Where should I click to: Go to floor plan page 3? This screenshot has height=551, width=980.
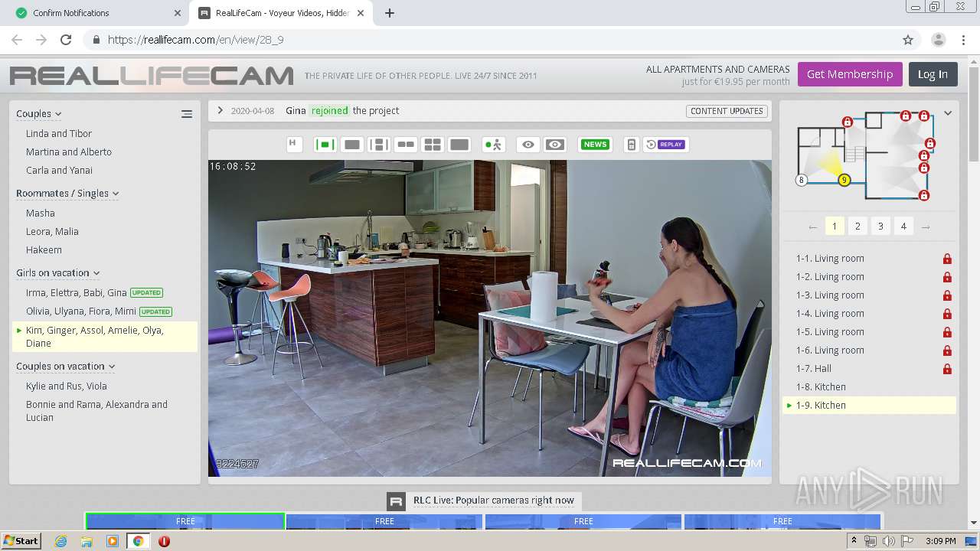880,226
